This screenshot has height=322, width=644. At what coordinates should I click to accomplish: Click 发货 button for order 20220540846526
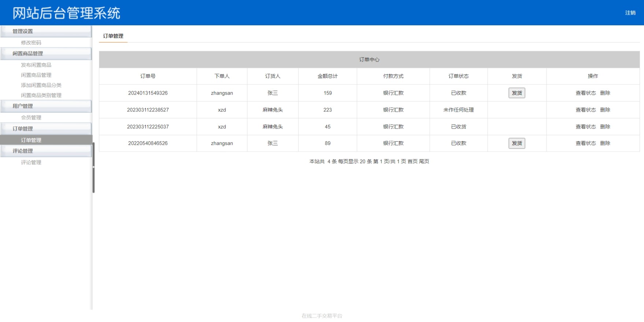pyautogui.click(x=517, y=143)
